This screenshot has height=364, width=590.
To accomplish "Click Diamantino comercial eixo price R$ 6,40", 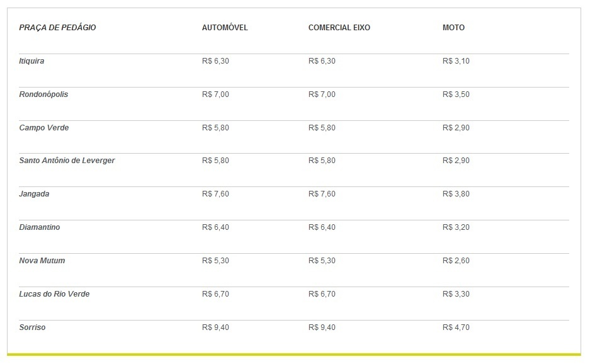I will (322, 227).
